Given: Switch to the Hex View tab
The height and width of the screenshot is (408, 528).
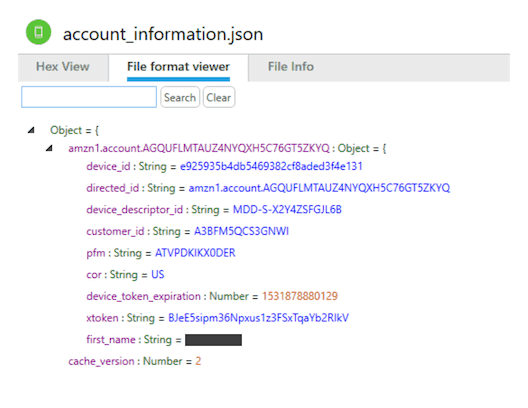Looking at the screenshot, I should point(63,67).
